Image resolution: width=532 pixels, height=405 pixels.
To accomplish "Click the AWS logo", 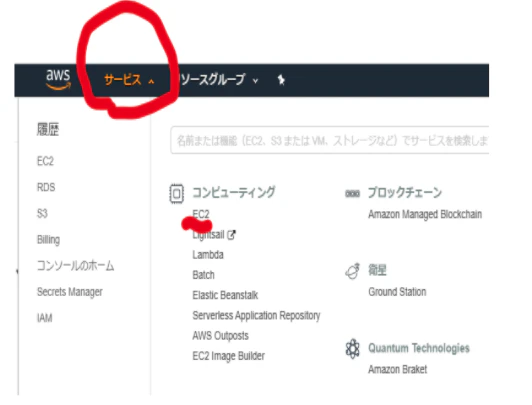I will pos(58,79).
